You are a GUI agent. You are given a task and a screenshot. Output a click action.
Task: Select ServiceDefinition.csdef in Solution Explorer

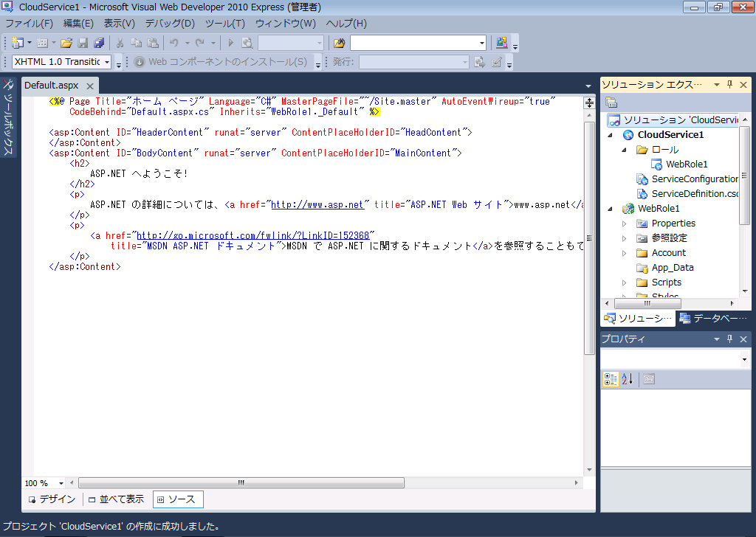(687, 193)
